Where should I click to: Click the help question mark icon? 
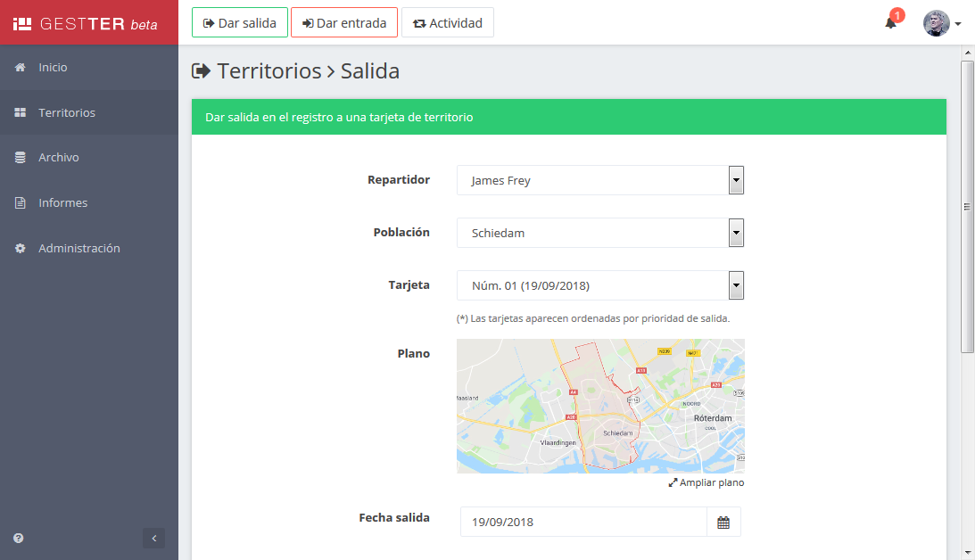[x=19, y=539]
